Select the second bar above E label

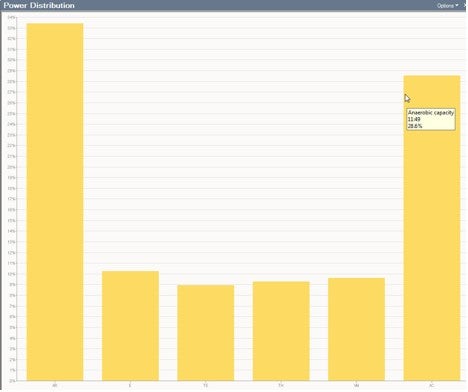[130, 326]
